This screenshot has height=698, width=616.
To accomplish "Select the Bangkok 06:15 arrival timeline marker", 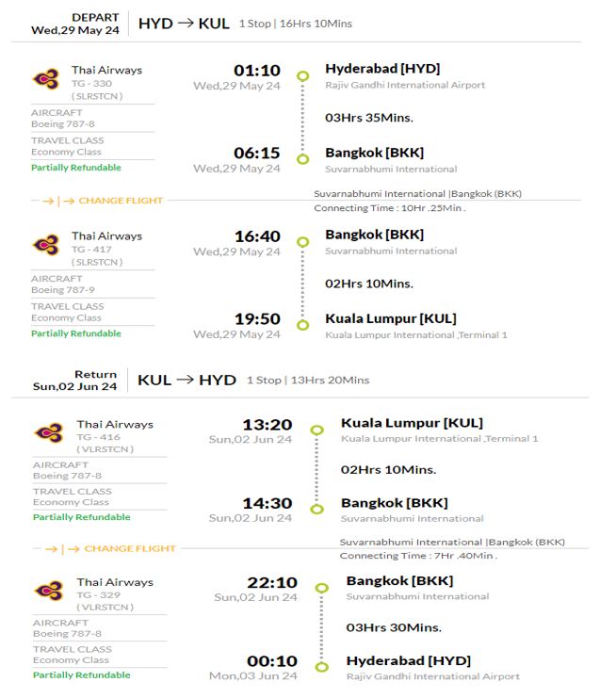I will click(x=303, y=159).
